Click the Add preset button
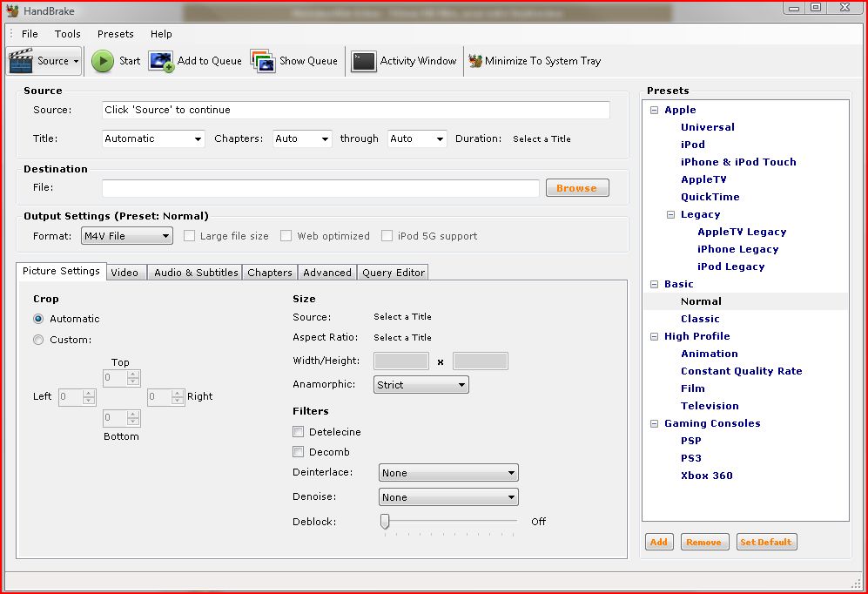Screen dimensions: 868x594 click(x=659, y=542)
